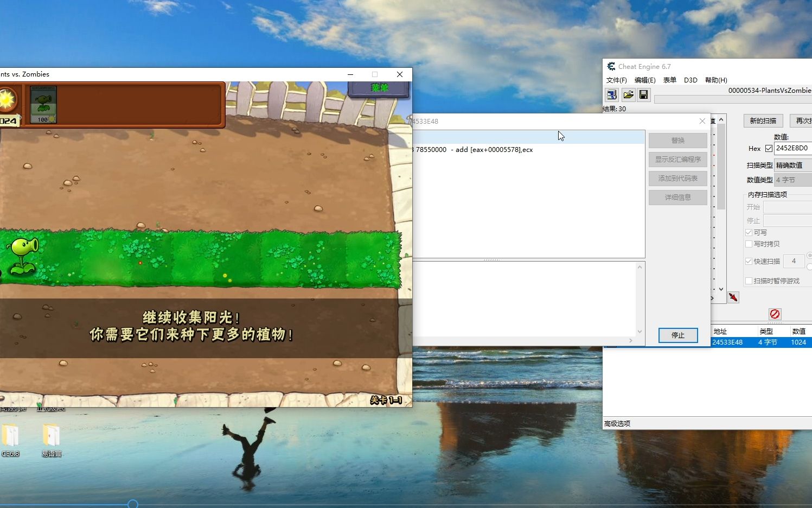Open the 文件(F) menu
Screen dimensions: 812x508
617,80
